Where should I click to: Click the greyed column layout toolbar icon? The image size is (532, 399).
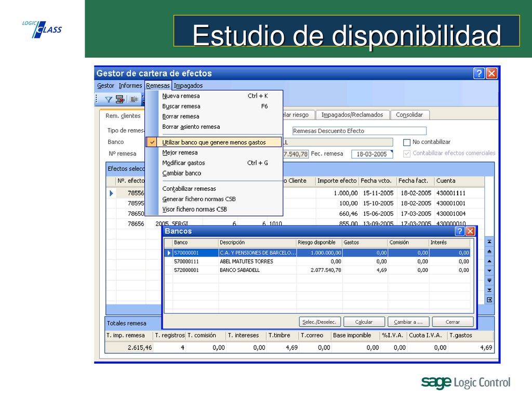point(134,99)
